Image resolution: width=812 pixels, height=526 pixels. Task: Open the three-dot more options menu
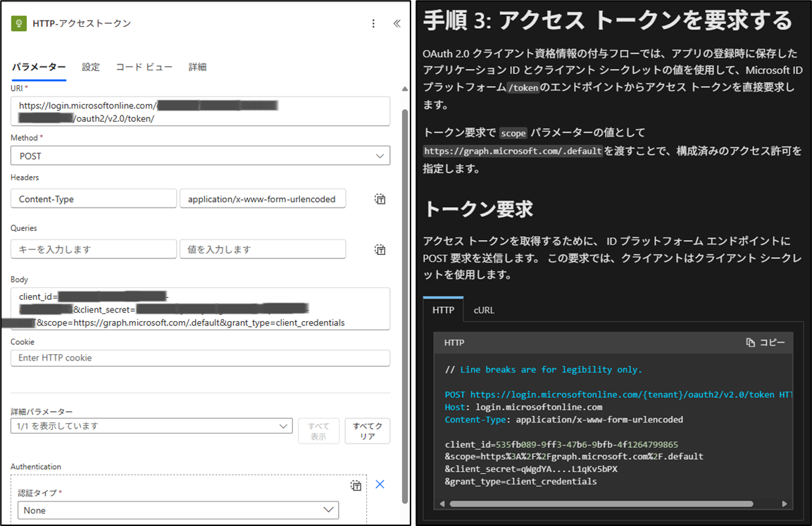tap(373, 23)
